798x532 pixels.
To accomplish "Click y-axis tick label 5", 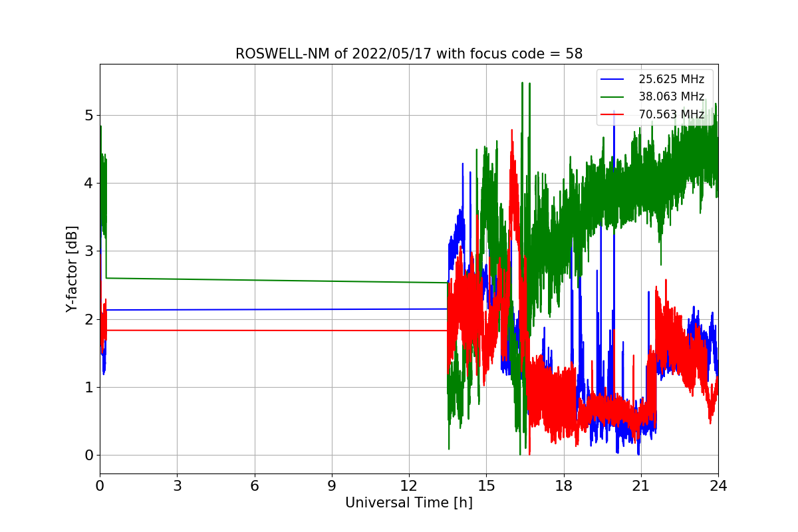I will [88, 116].
